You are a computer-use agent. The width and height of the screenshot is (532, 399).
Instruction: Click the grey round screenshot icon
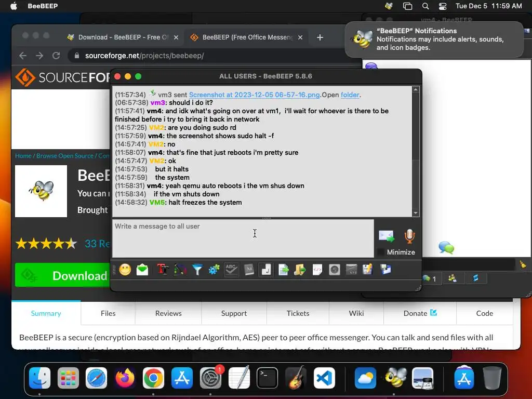pyautogui.click(x=334, y=270)
